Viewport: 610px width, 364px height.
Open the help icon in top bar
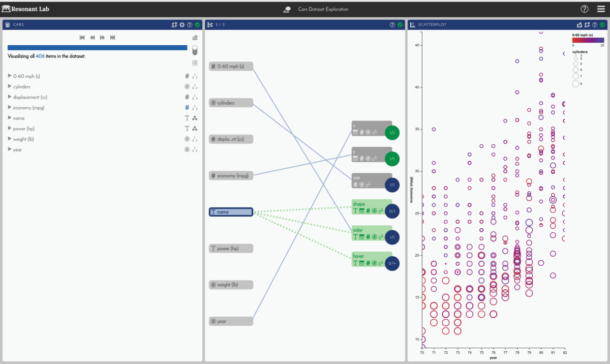click(585, 9)
